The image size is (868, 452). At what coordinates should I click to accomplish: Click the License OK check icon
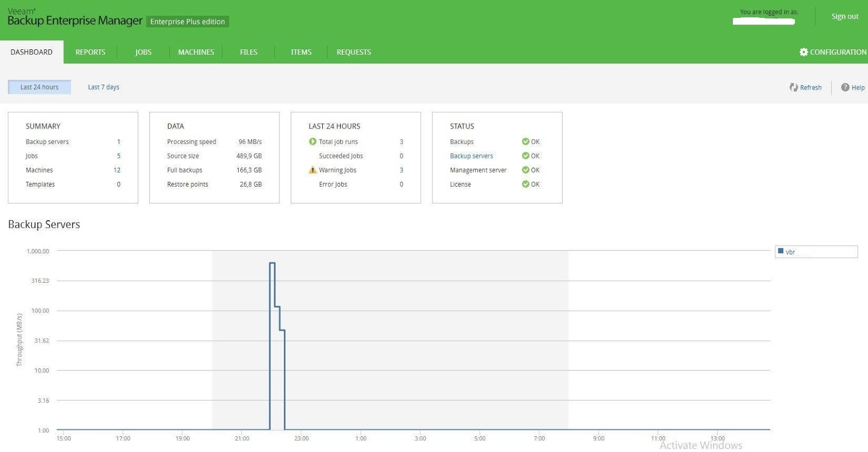pyautogui.click(x=525, y=184)
